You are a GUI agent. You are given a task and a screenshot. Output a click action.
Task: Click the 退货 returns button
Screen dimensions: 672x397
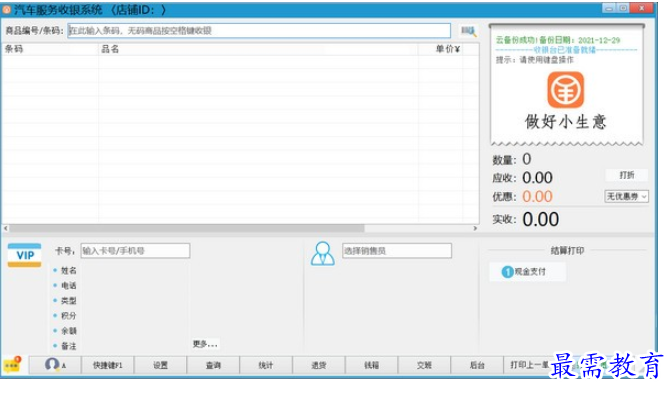coord(318,365)
